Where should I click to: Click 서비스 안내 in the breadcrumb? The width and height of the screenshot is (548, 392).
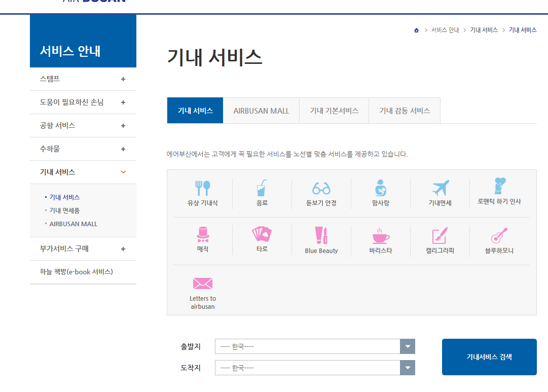pos(445,30)
